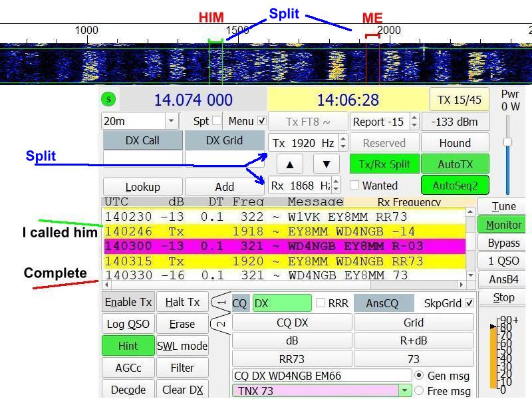Switch to message tab 2

point(221,324)
